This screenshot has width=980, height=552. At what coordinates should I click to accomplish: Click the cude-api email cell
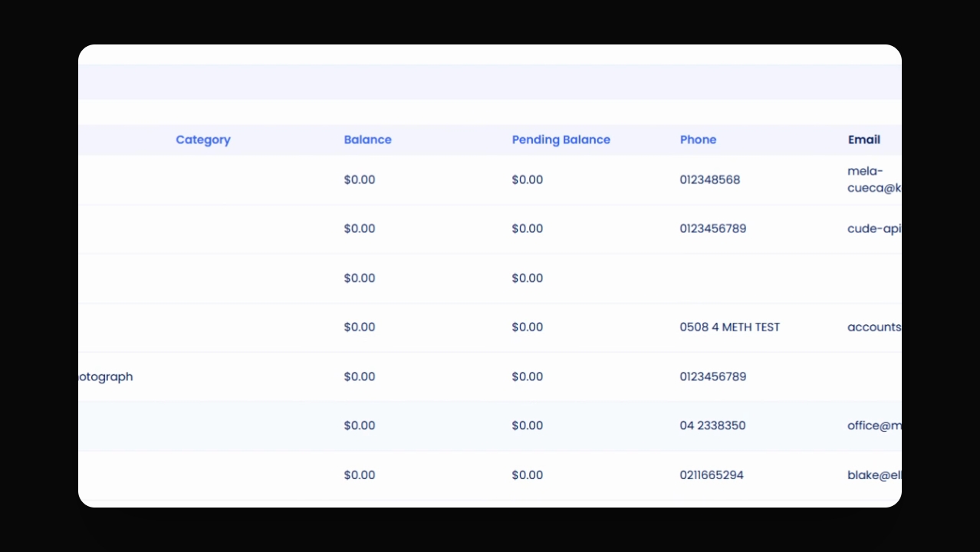pyautogui.click(x=874, y=228)
